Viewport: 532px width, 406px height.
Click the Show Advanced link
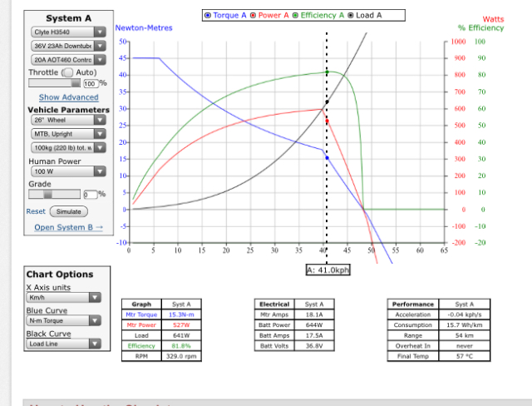[x=68, y=97]
